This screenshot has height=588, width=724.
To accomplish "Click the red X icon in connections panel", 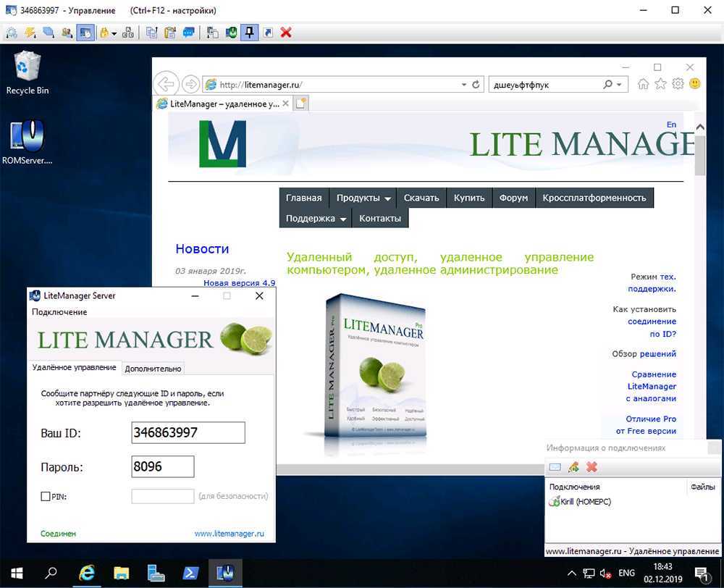I will point(592,467).
